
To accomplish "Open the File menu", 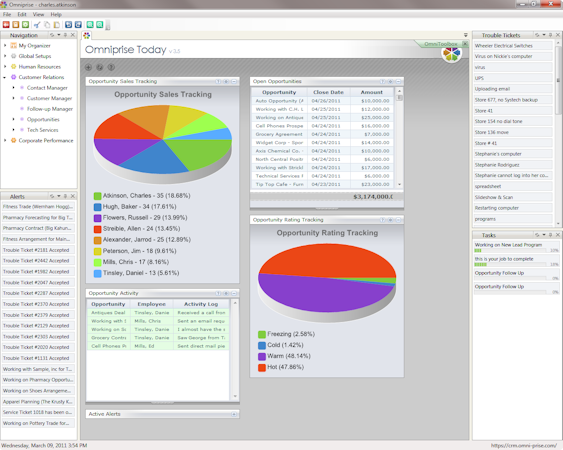I will [7, 14].
